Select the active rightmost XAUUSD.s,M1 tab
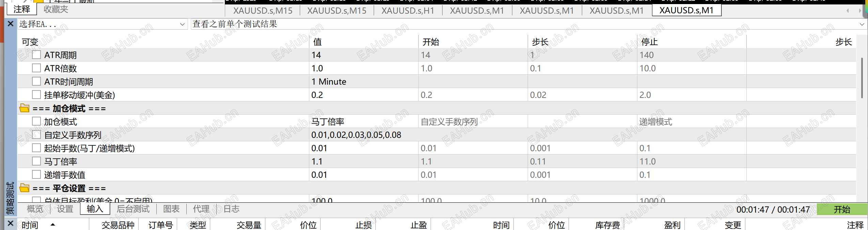This screenshot has width=868, height=230. click(x=686, y=10)
